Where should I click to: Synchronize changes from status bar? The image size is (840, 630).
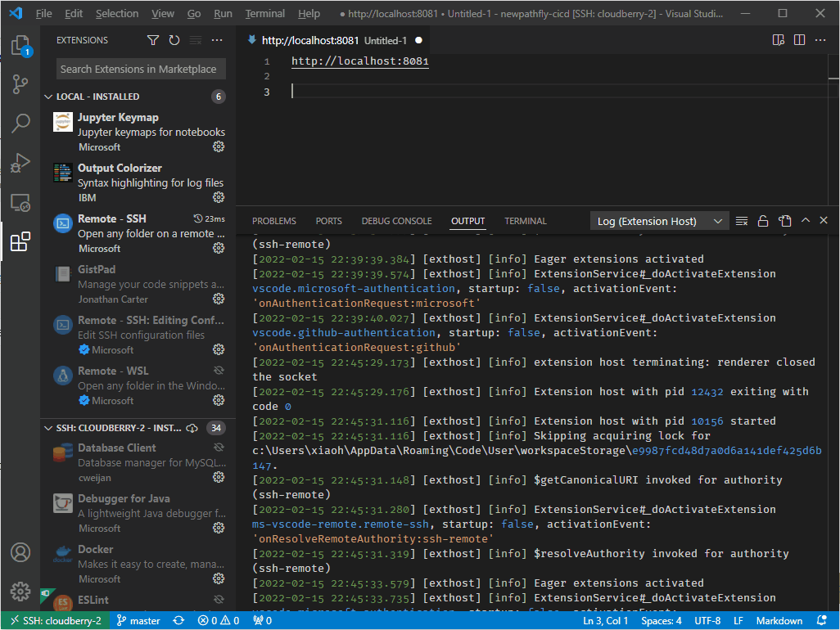(x=178, y=621)
